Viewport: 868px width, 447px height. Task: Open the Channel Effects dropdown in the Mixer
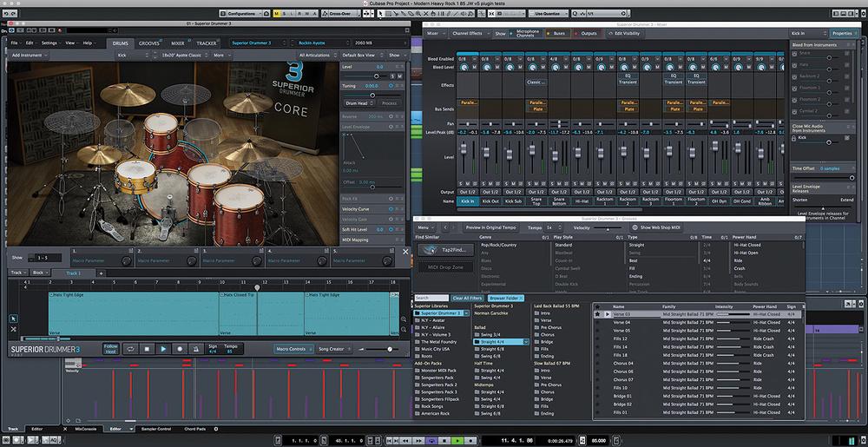tap(470, 33)
